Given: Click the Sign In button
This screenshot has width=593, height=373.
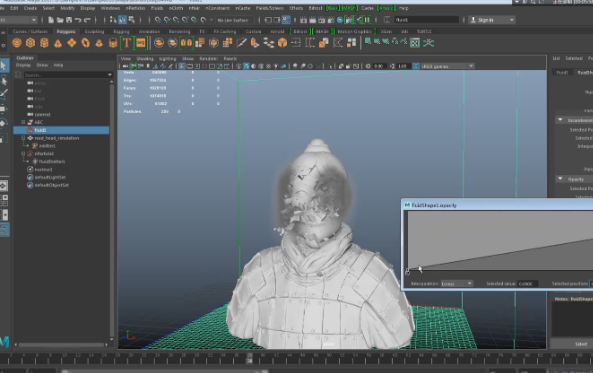Looking at the screenshot, I should [492, 20].
